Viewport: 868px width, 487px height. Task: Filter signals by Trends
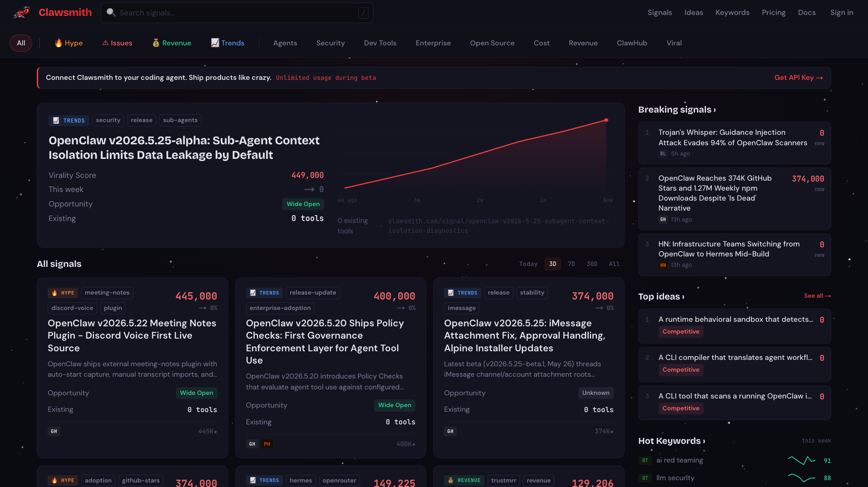click(227, 43)
